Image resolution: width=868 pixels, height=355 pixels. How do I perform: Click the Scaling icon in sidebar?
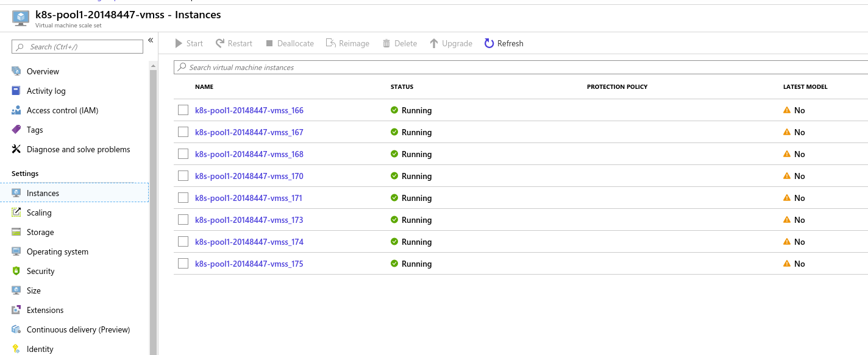coord(16,213)
